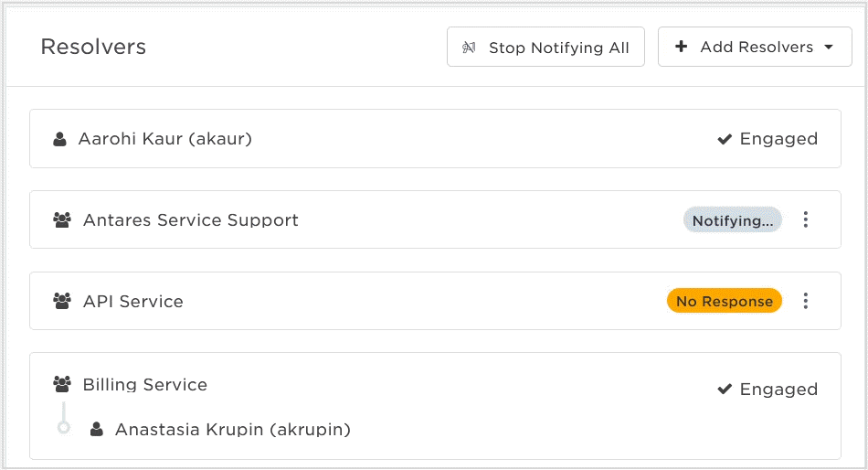
Task: Select the API Service group name
Action: 132,302
